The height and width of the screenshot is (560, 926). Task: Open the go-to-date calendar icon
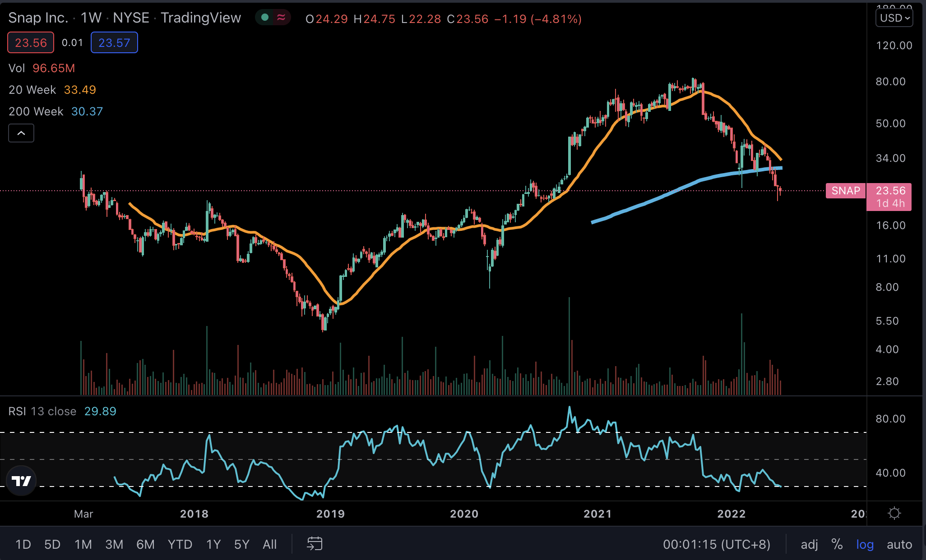point(315,544)
